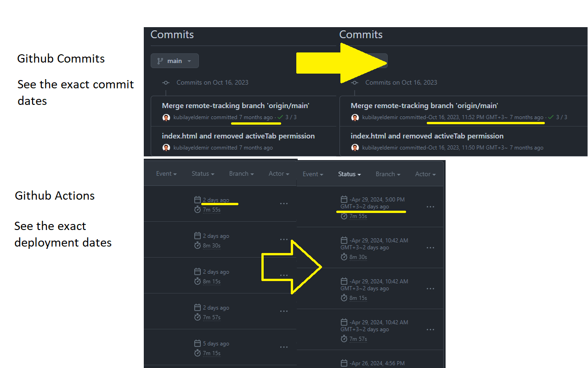Expand Event filter in left Actions list
The width and height of the screenshot is (588, 368).
click(x=167, y=174)
